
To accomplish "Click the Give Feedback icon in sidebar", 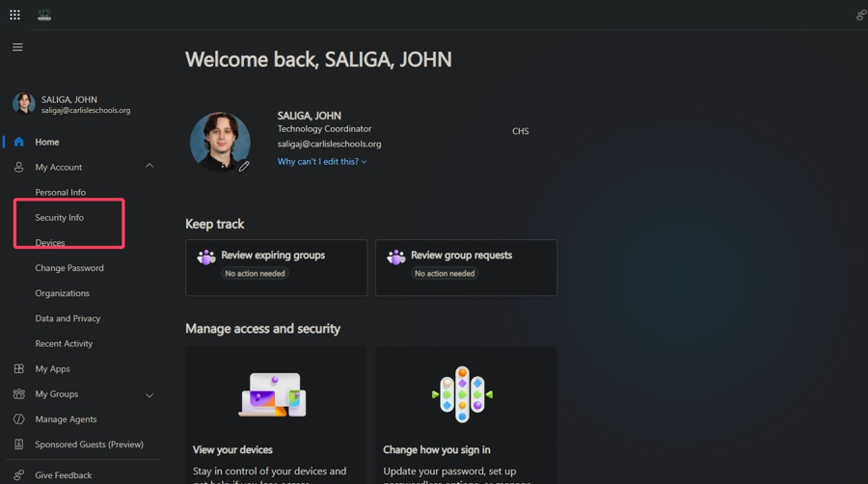I will (19, 475).
